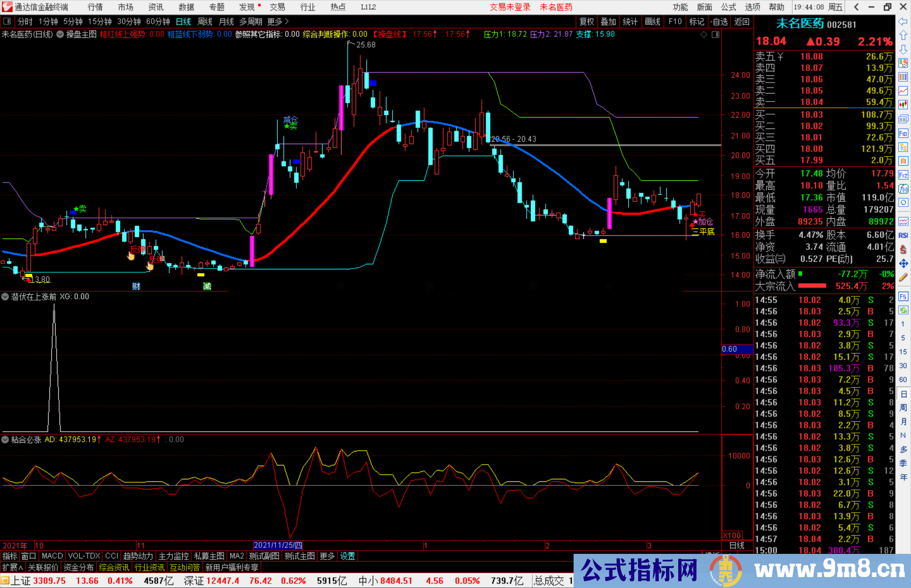Select the 60-minute period in right sidebar
Image resolution: width=911 pixels, height=588 pixels.
pyautogui.click(x=903, y=379)
